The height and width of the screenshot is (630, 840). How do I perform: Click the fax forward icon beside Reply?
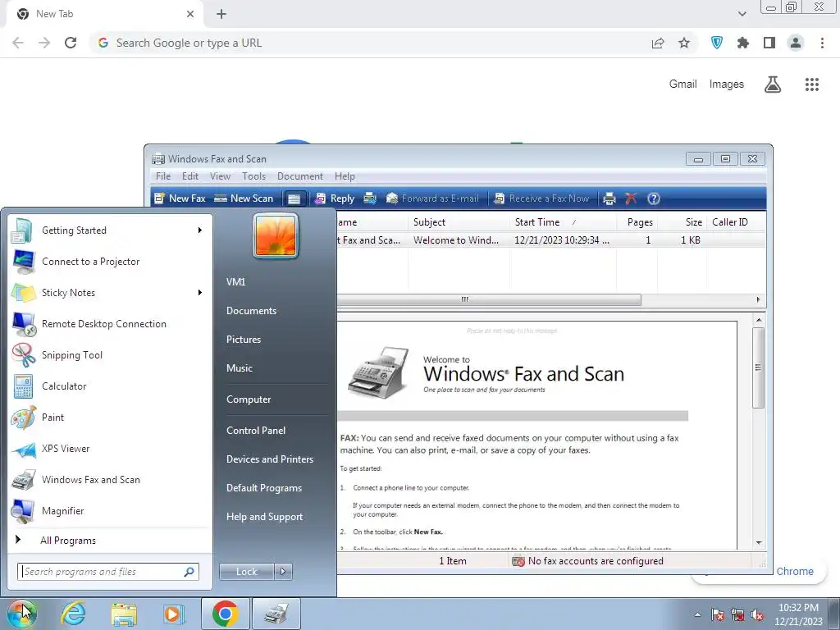pos(370,199)
